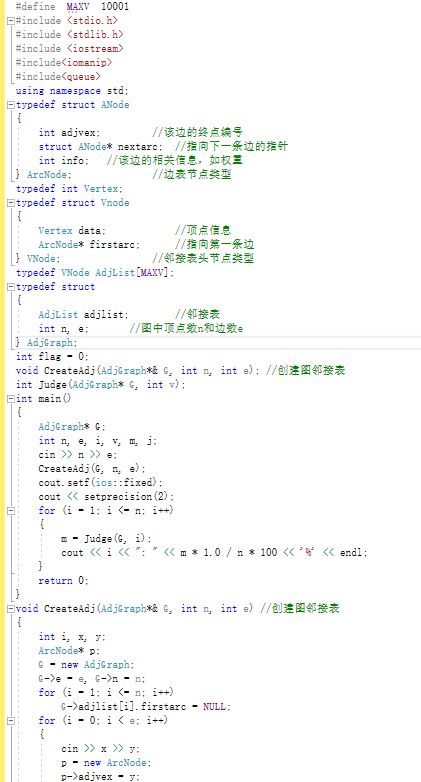The width and height of the screenshot is (421, 782).
Task: Click the CreateAdj prototype ending with semicolon
Action: click(138, 371)
